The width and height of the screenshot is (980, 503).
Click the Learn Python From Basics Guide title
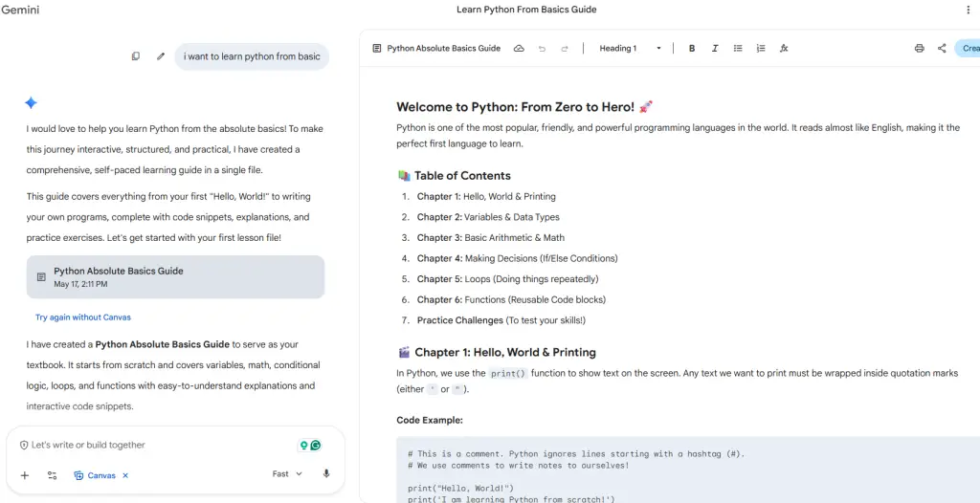pos(526,10)
